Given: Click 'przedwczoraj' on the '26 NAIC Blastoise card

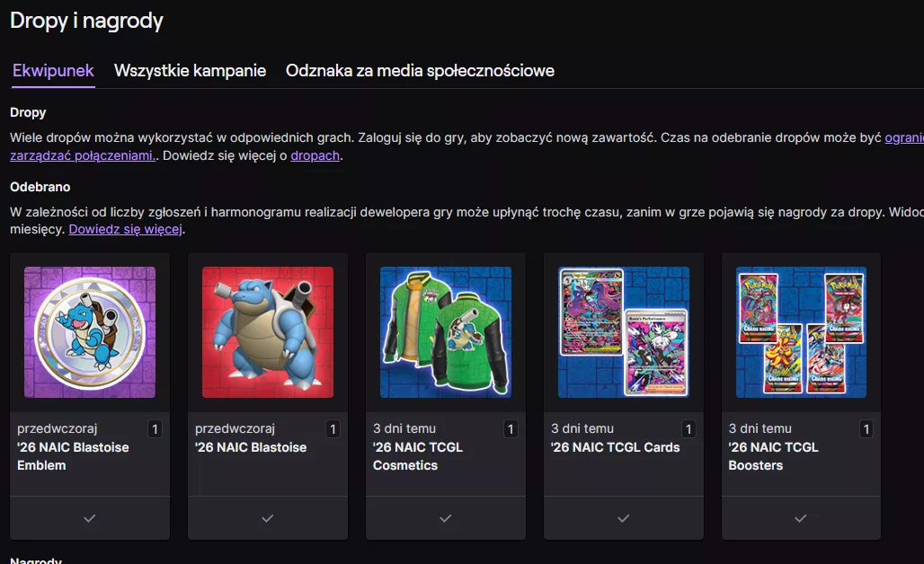Looking at the screenshot, I should tap(235, 428).
